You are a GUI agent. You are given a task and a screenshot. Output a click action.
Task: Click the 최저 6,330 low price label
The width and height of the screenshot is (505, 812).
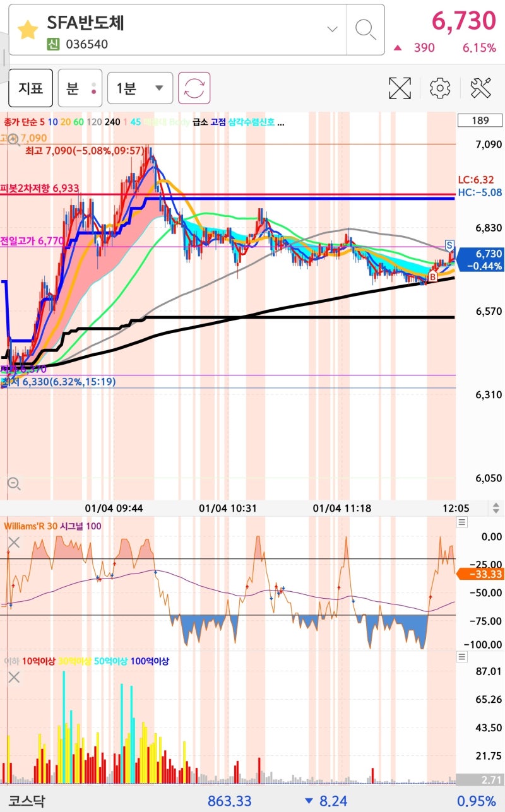(59, 382)
